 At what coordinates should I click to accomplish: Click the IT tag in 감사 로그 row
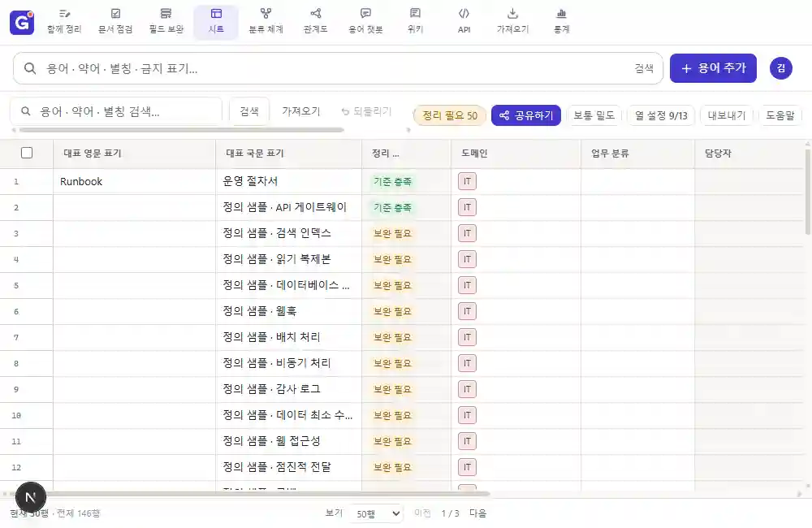(467, 389)
